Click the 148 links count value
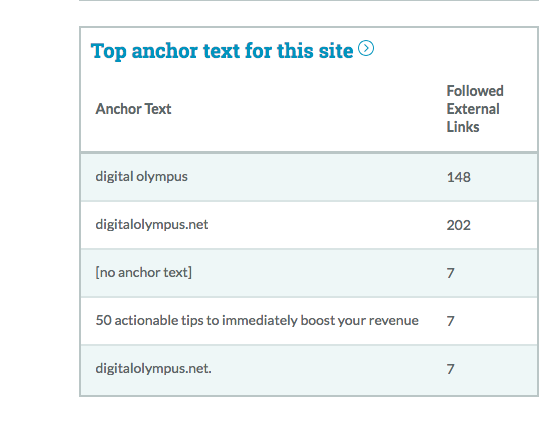Image resolution: width=557 pixels, height=429 pixels. click(x=459, y=177)
